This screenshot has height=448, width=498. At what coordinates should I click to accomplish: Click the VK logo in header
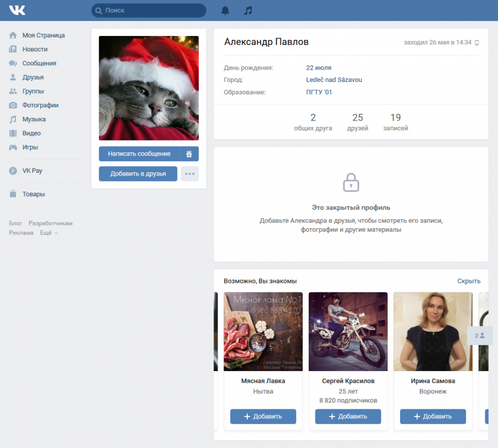(17, 10)
